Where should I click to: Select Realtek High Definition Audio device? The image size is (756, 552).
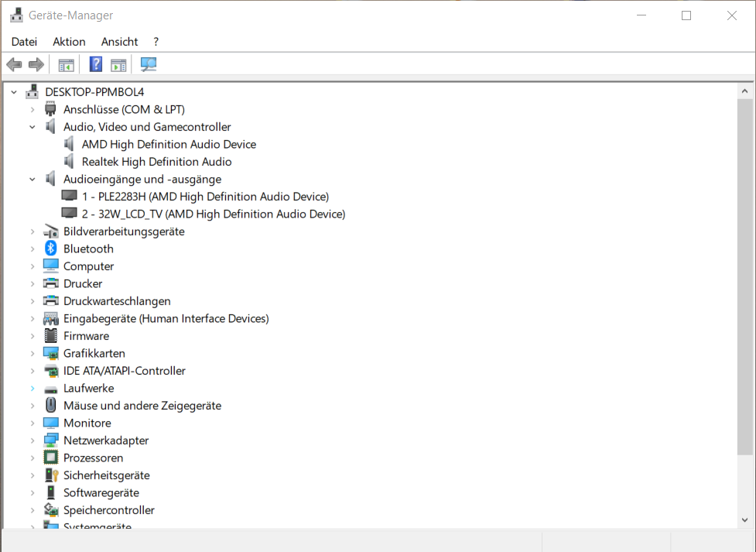pos(157,162)
